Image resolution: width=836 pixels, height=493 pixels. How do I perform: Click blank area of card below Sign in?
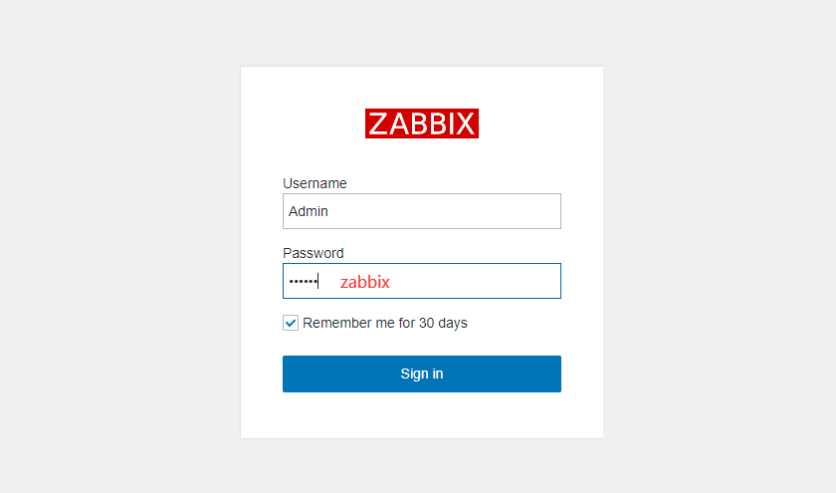click(x=422, y=416)
